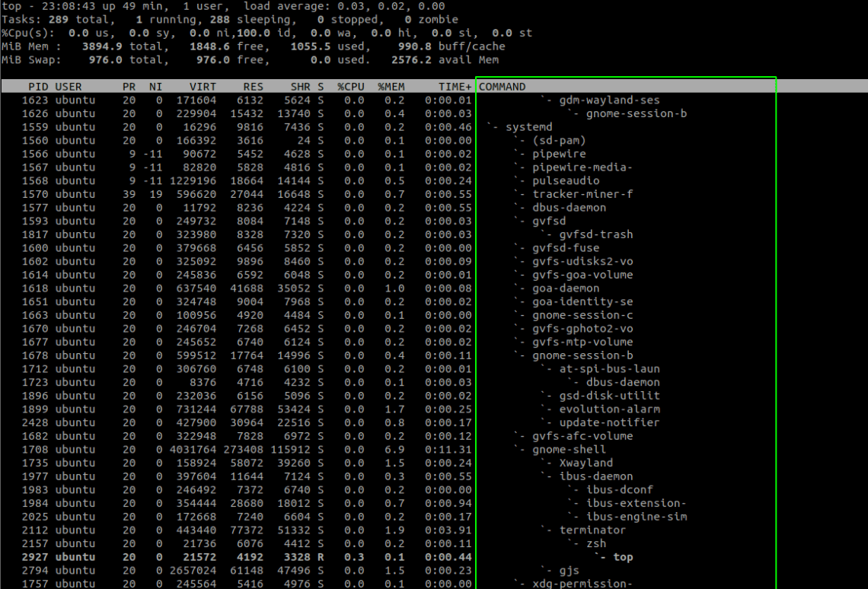The width and height of the screenshot is (868, 589).
Task: Click the goa-identity-se process
Action: point(582,302)
